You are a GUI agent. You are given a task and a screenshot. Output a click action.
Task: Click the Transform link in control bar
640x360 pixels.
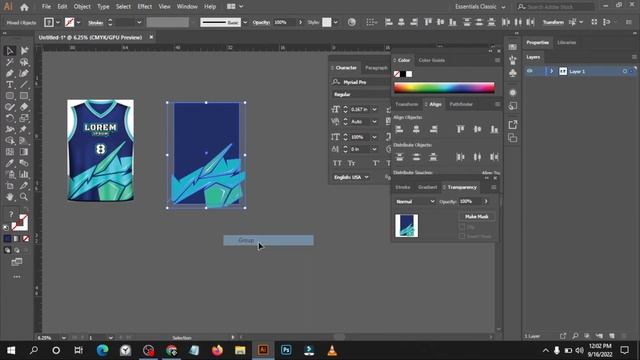553,22
